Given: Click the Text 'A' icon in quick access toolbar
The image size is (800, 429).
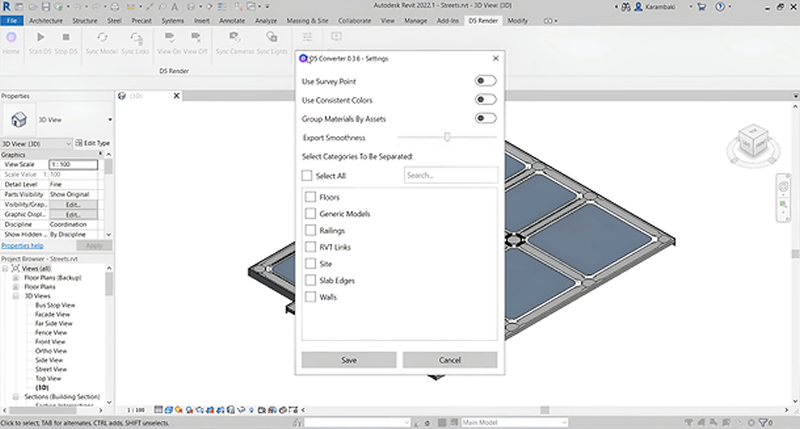Looking at the screenshot, I should [174, 7].
